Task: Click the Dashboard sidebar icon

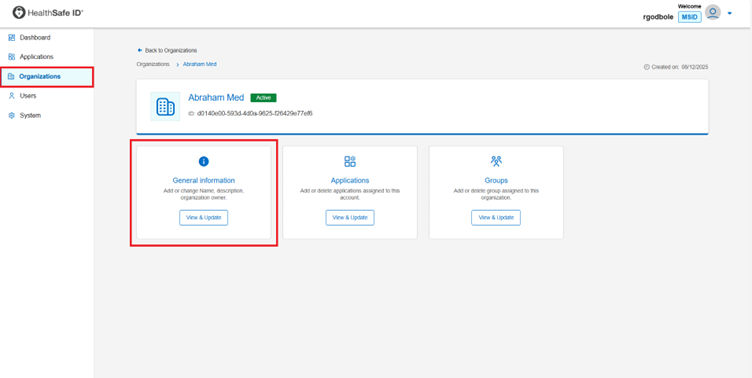Action: click(x=12, y=37)
